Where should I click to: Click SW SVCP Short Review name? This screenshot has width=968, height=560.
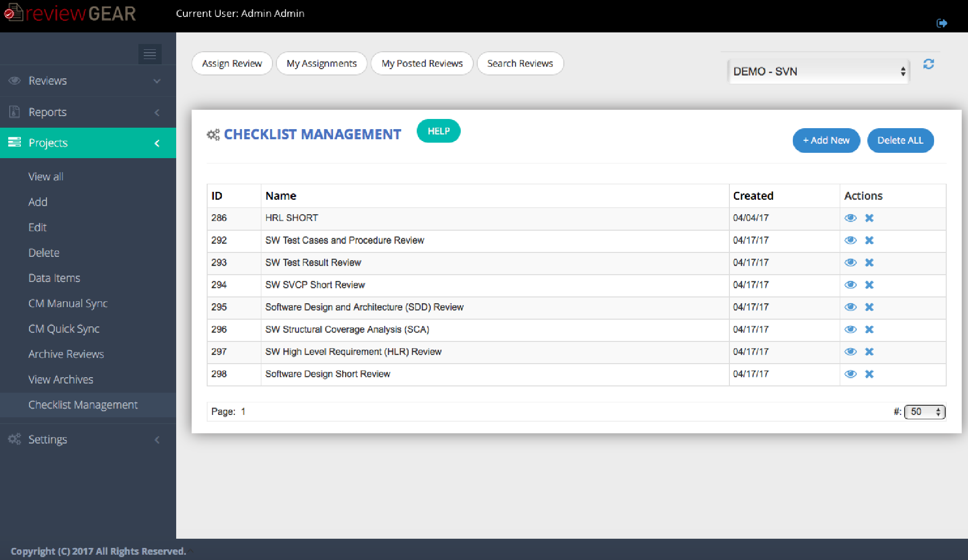point(315,285)
